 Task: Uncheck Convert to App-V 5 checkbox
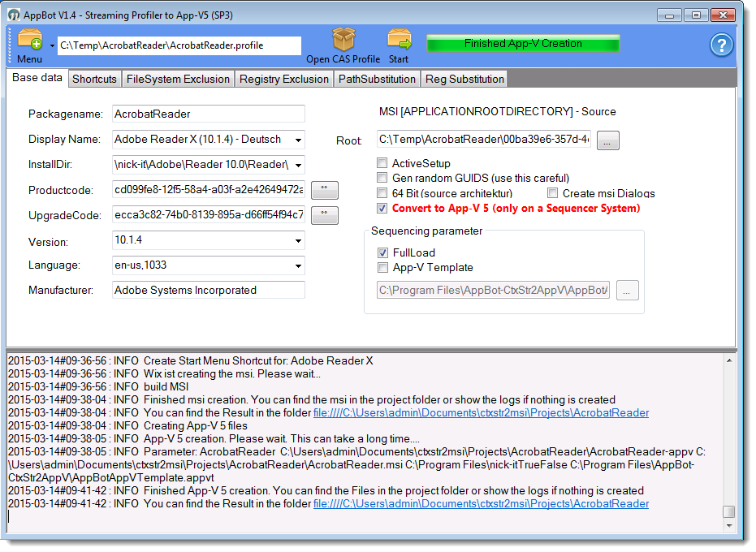coord(382,209)
